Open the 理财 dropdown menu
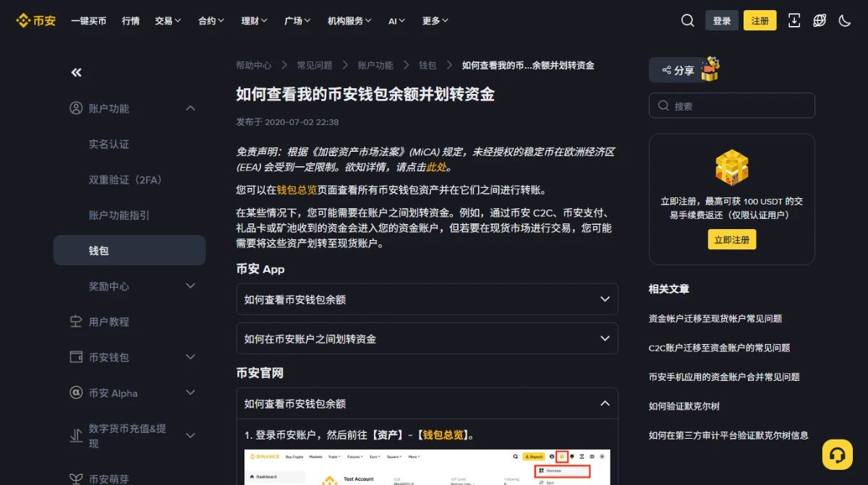This screenshot has height=485, width=868. point(255,21)
